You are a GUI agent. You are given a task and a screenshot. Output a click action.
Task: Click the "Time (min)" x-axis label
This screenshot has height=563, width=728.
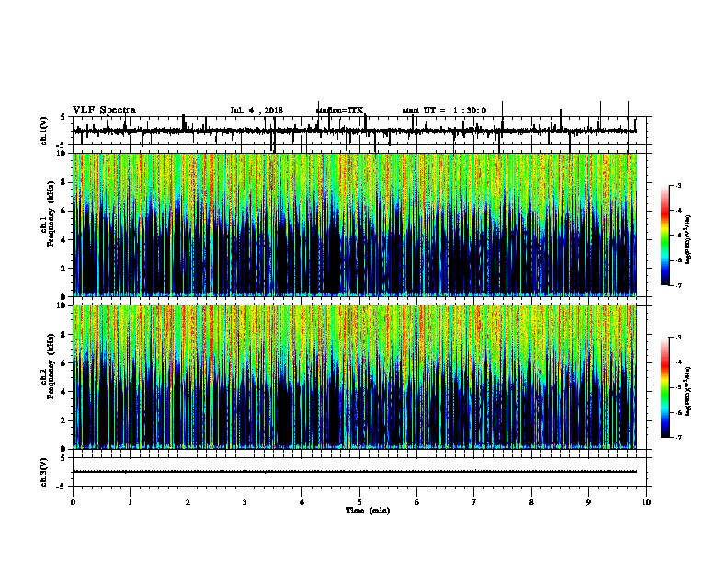pyautogui.click(x=368, y=511)
